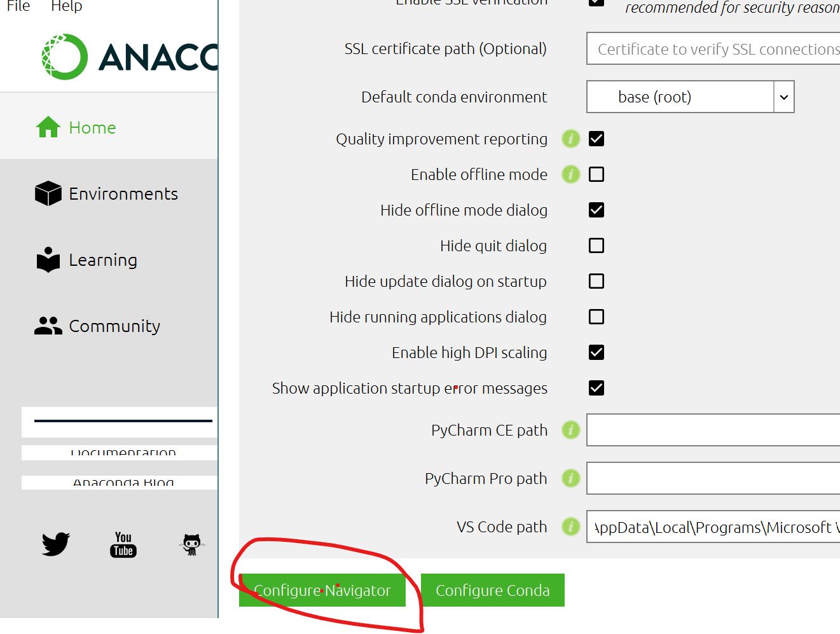Click into the PyCharm CE path field
This screenshot has width=840, height=634.
click(x=713, y=430)
